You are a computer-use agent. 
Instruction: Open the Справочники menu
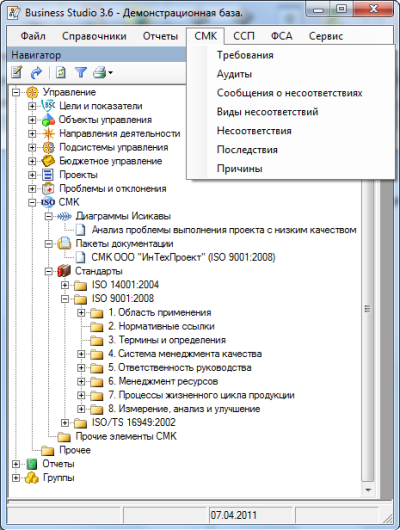pyautogui.click(x=94, y=36)
